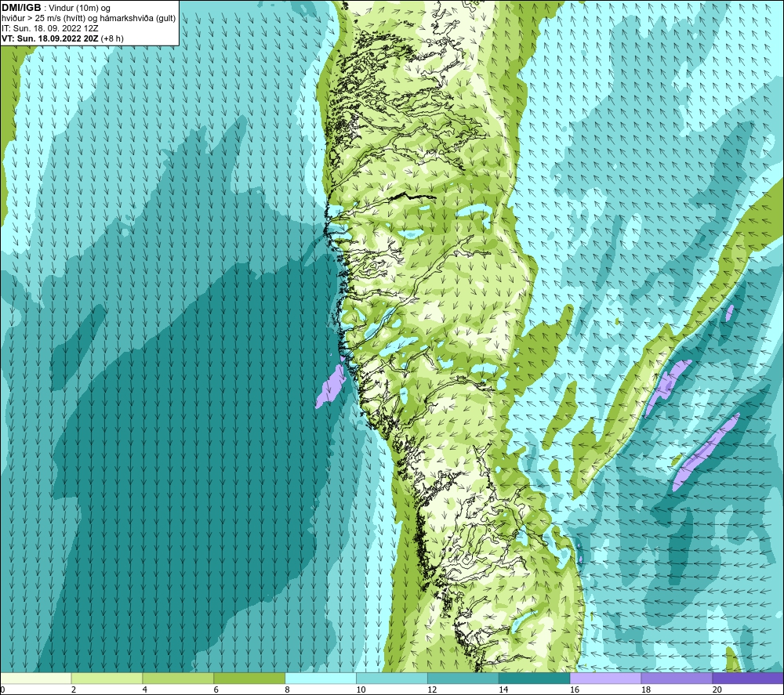Click the 10–12 m/s light teal legend swatch
The image size is (784, 695).
392,678
